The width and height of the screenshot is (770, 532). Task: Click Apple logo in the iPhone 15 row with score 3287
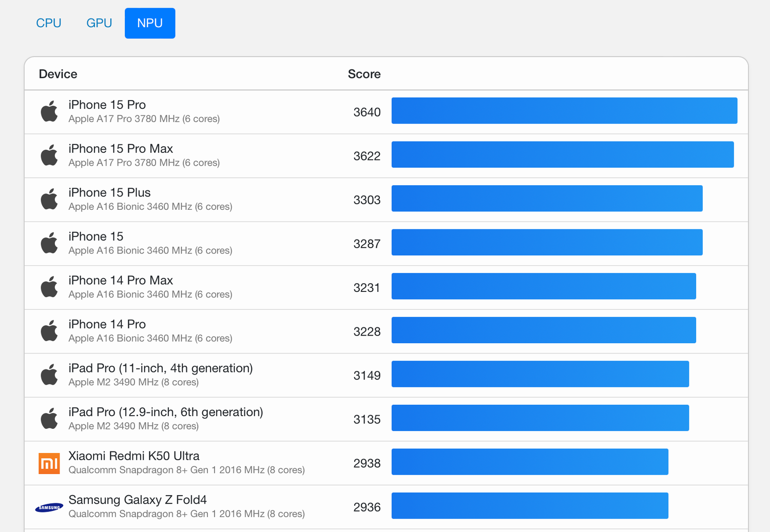49,243
